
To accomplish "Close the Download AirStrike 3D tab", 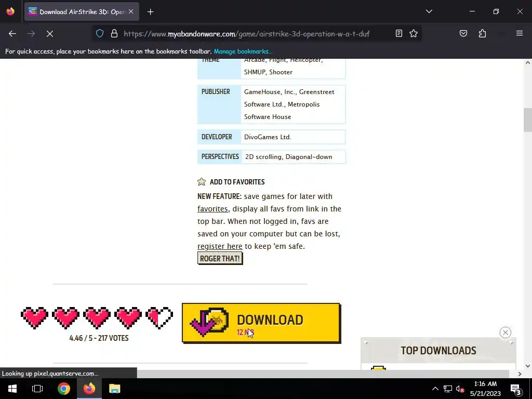I will 131,11.
